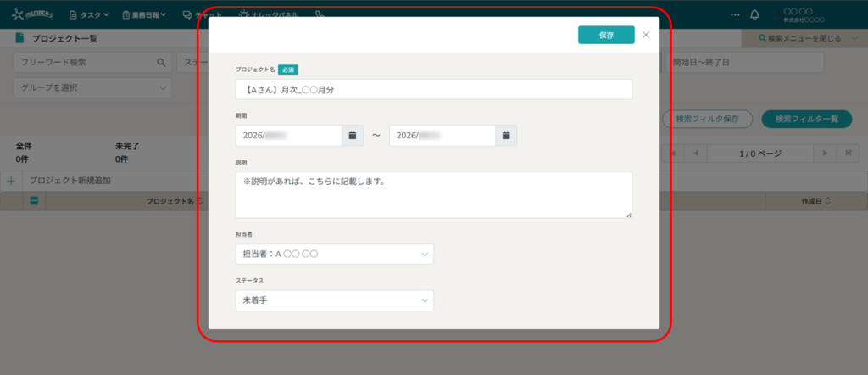This screenshot has width=868, height=375.
Task: Click the plus icon for プロジェクト新規追加
Action: click(11, 181)
